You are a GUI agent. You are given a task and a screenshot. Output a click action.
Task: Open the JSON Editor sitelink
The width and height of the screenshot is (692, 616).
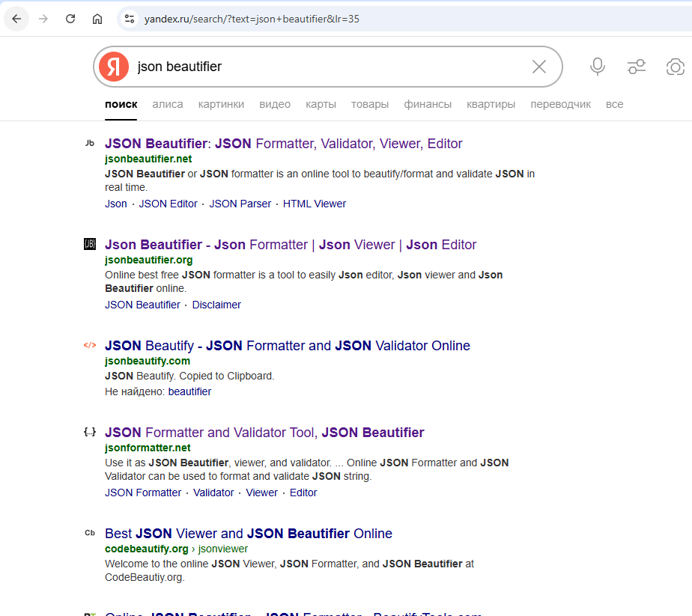point(169,204)
